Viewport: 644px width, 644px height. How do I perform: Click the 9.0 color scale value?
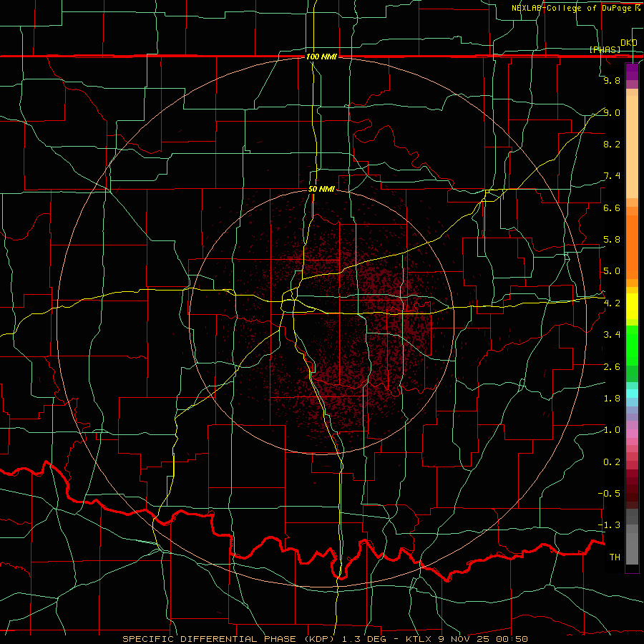pyautogui.click(x=612, y=112)
